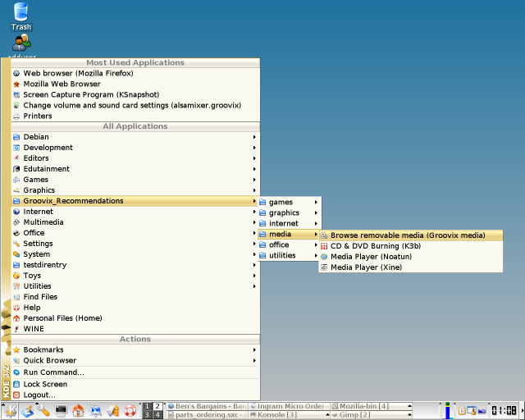525x420 pixels.
Task: Open lowercase graphics folder in Groovix submenu
Action: pos(289,212)
